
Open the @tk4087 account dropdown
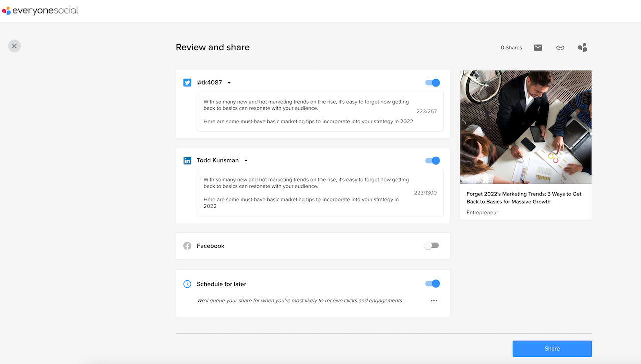click(229, 82)
